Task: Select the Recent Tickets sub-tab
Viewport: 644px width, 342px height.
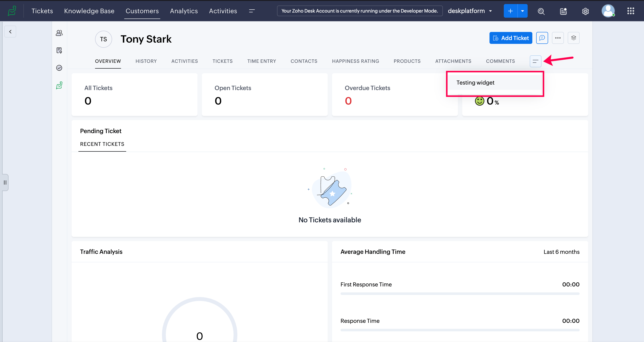Action: point(102,144)
